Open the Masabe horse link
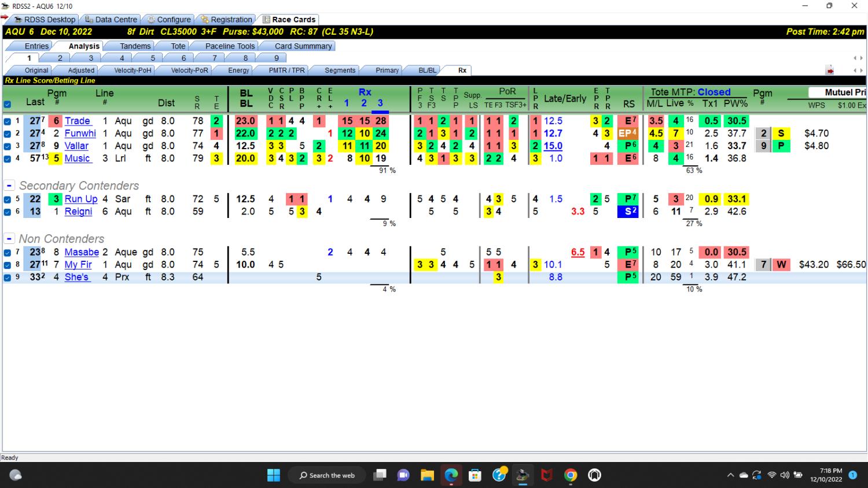 [x=82, y=253]
